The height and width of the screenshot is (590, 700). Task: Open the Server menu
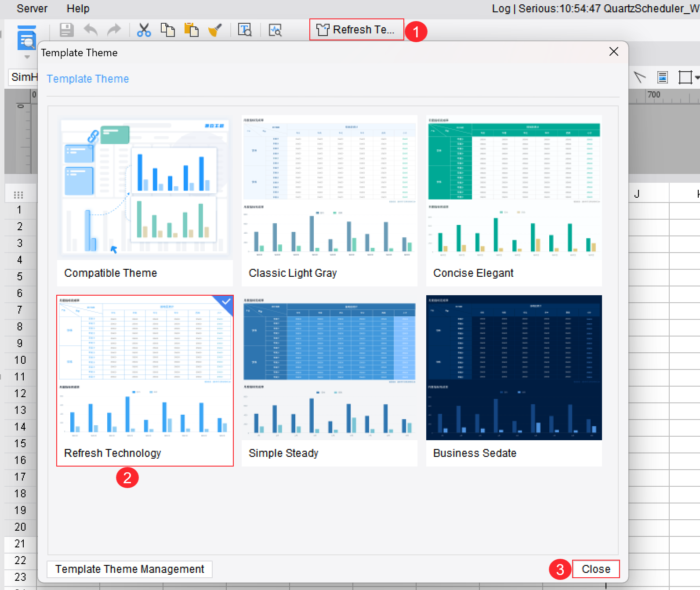tap(32, 8)
